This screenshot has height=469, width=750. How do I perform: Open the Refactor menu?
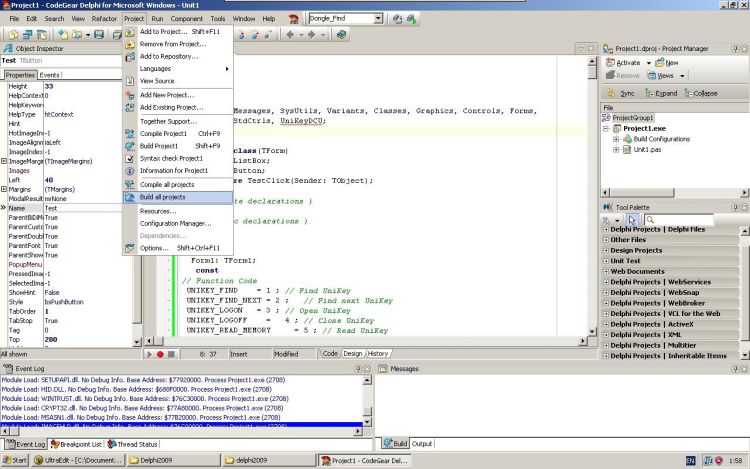104,19
